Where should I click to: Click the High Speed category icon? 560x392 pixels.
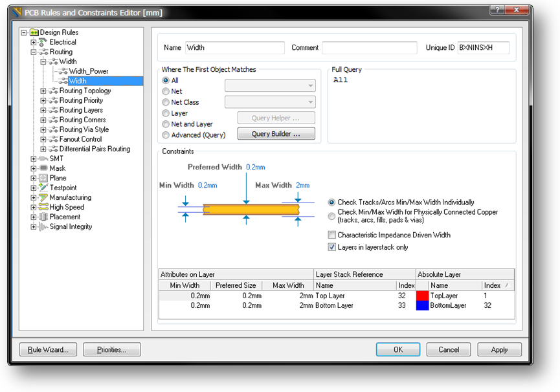tap(43, 207)
